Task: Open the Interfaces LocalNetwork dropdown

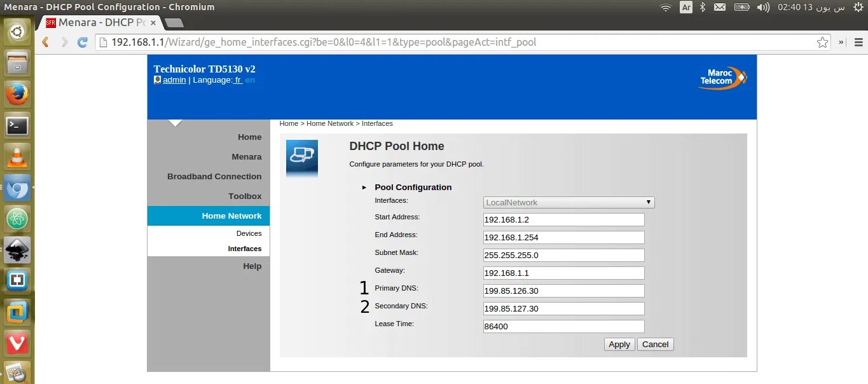Action: pos(568,202)
